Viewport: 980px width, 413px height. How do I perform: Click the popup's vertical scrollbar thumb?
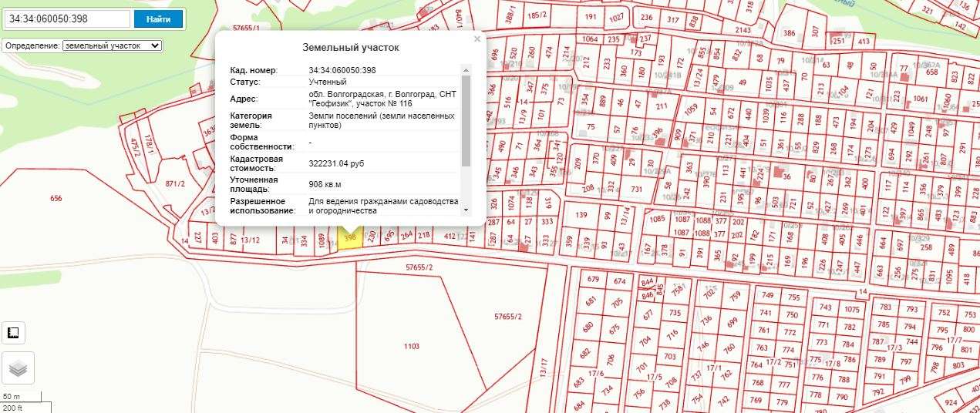466,119
